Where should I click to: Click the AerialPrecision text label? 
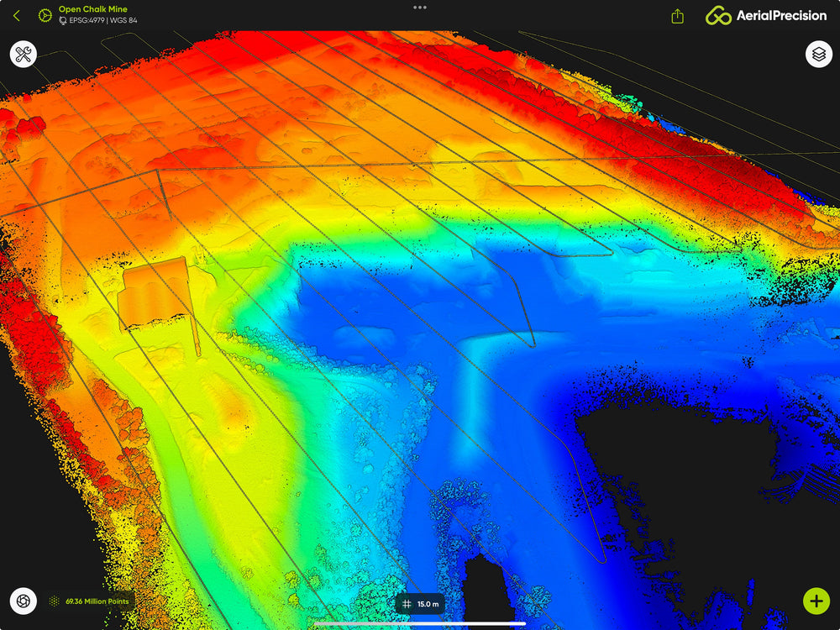(781, 15)
